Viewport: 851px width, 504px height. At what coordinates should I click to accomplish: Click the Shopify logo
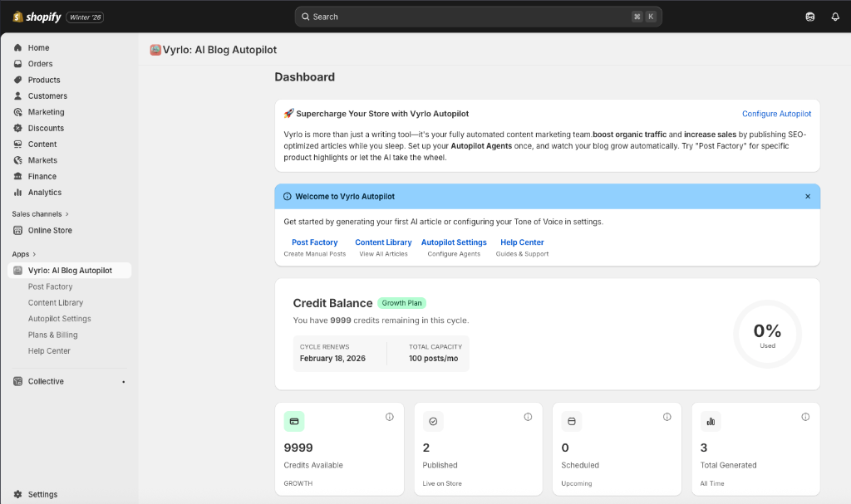[x=37, y=17]
